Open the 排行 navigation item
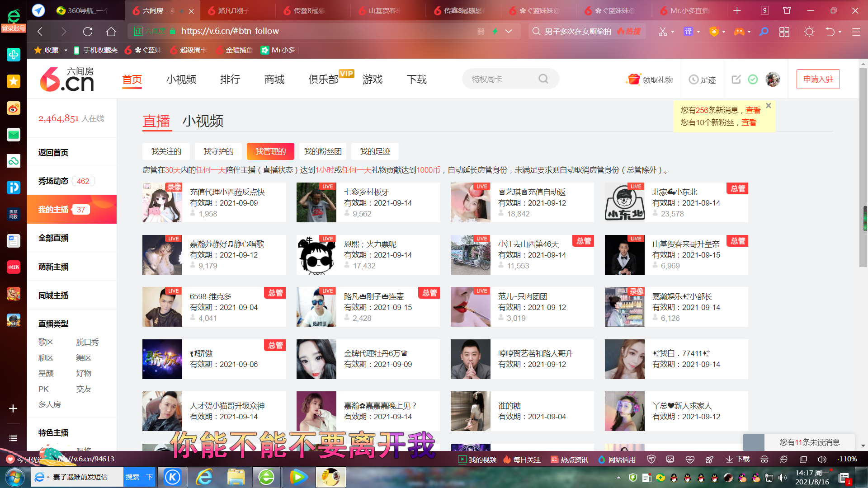Image resolution: width=868 pixels, height=488 pixels. [230, 80]
